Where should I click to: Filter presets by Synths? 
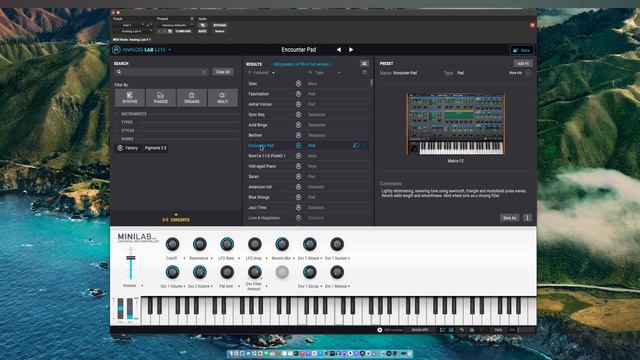click(130, 98)
